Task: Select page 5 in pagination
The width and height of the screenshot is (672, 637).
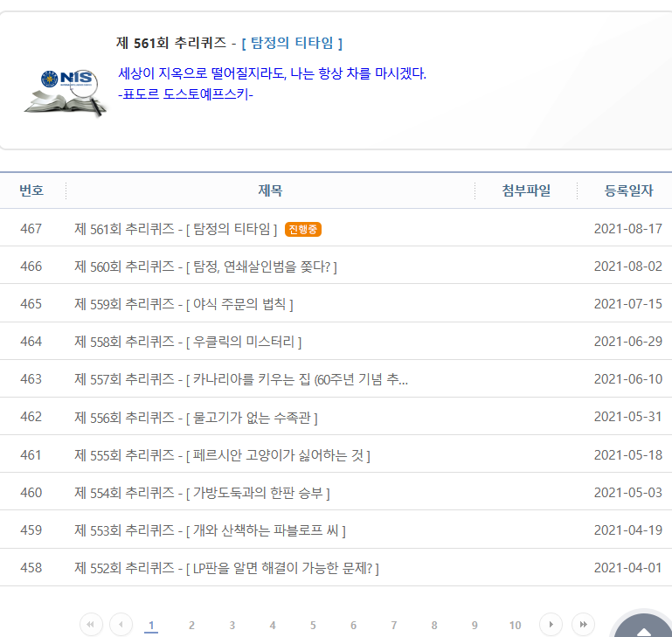Action: 313,625
